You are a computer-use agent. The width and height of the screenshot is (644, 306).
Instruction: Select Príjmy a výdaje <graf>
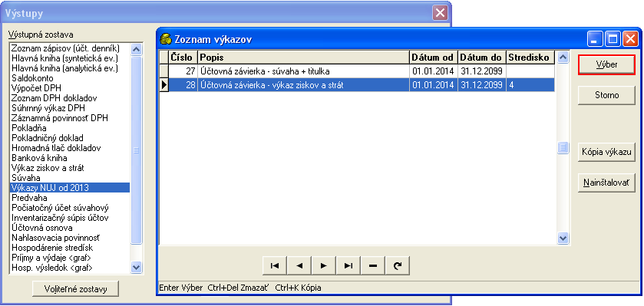click(70, 258)
